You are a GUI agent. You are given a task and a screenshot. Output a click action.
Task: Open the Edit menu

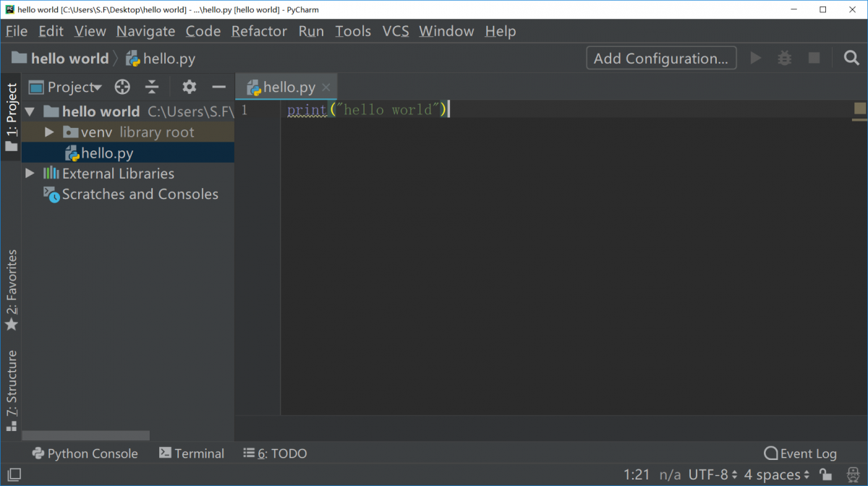pyautogui.click(x=51, y=31)
